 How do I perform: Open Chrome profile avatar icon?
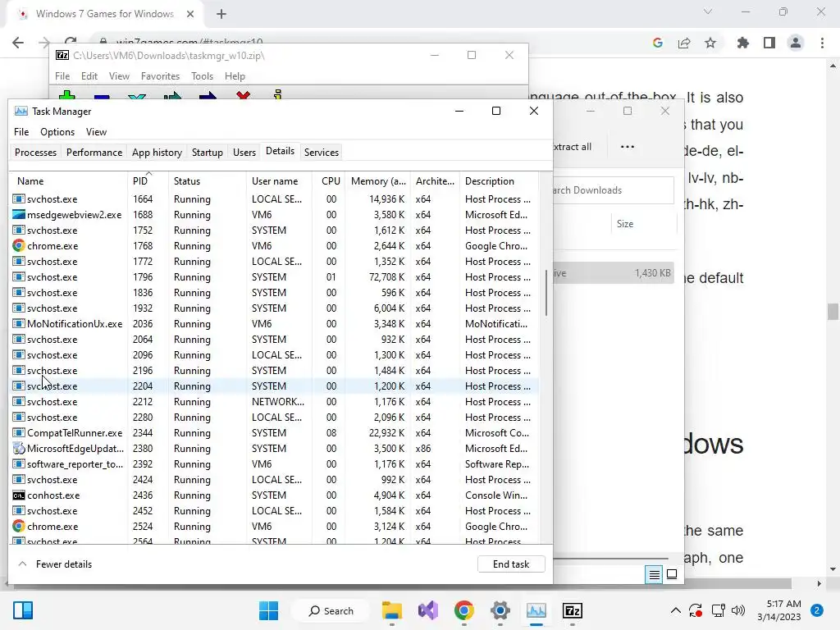796,43
